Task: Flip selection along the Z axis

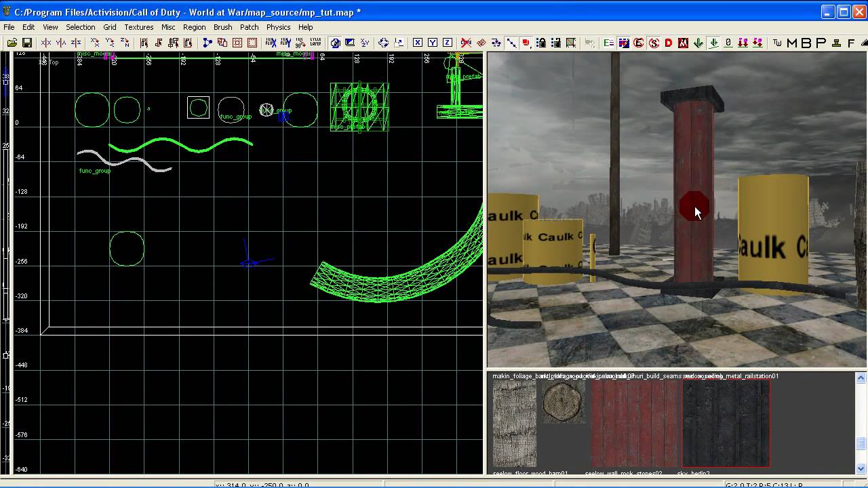Action: (76, 43)
